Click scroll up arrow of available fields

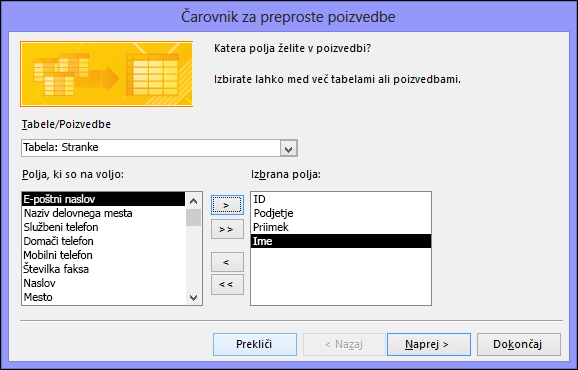click(194, 201)
